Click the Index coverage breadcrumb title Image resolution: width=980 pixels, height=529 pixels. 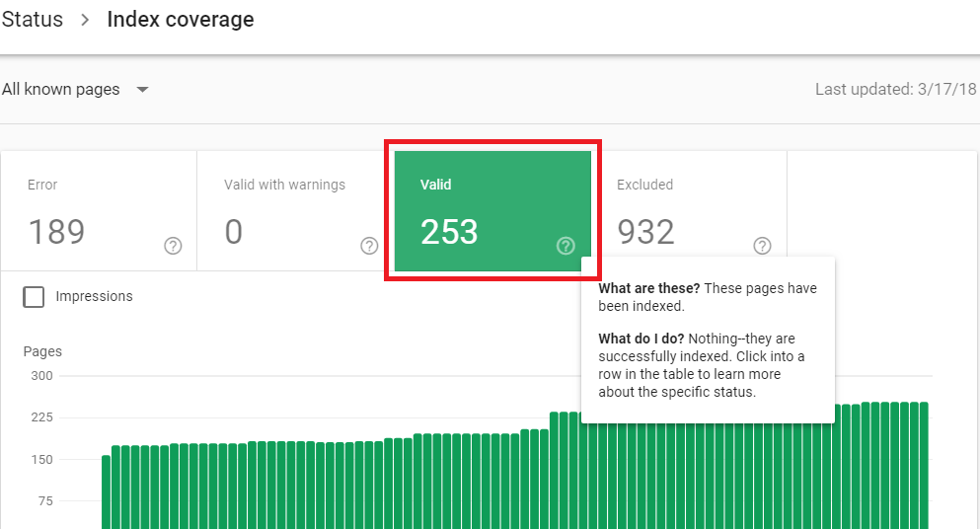coord(181,20)
